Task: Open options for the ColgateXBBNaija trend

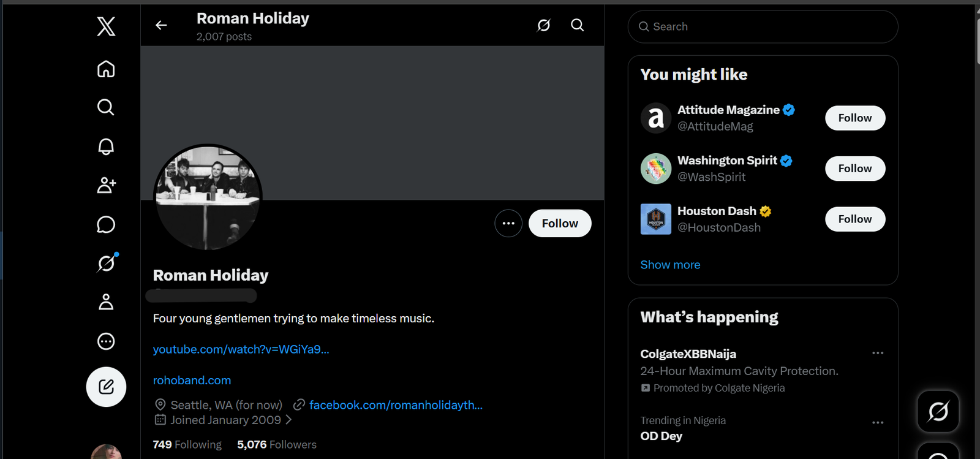Action: [878, 353]
